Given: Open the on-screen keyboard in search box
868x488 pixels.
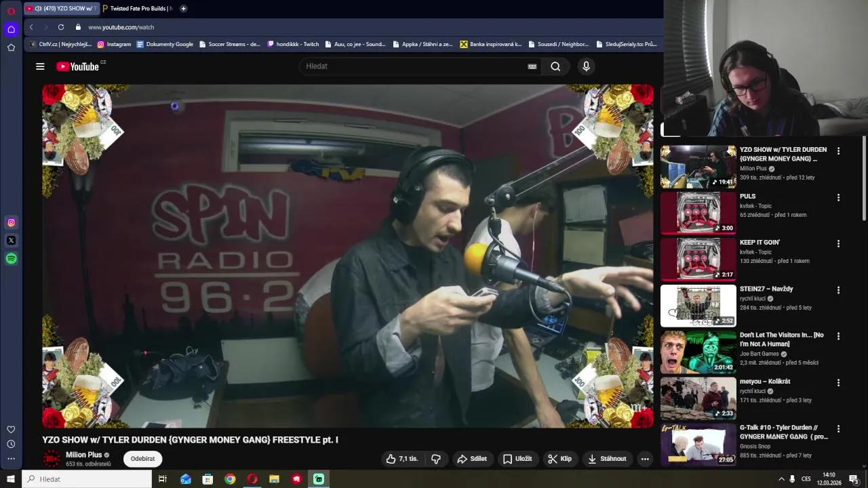Looking at the screenshot, I should [532, 66].
